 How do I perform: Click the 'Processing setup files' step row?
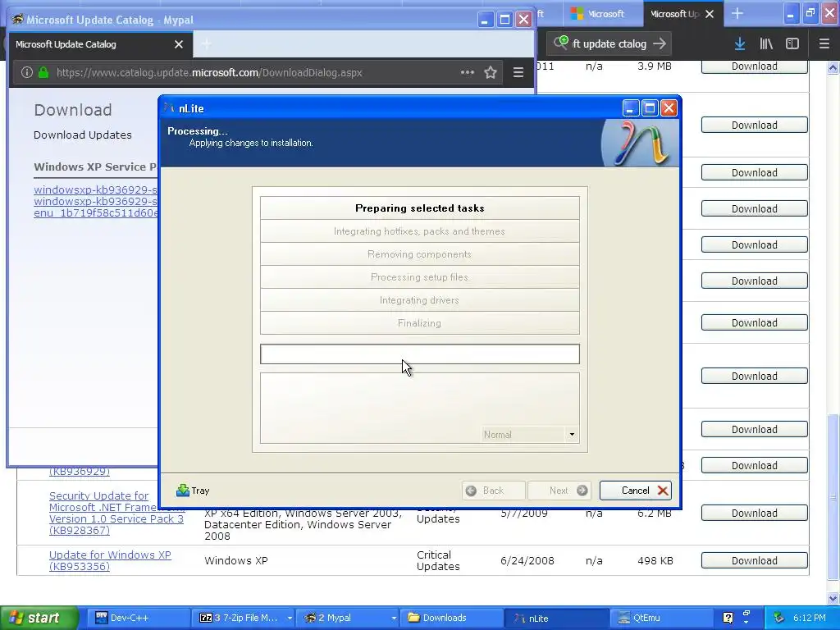tap(419, 277)
